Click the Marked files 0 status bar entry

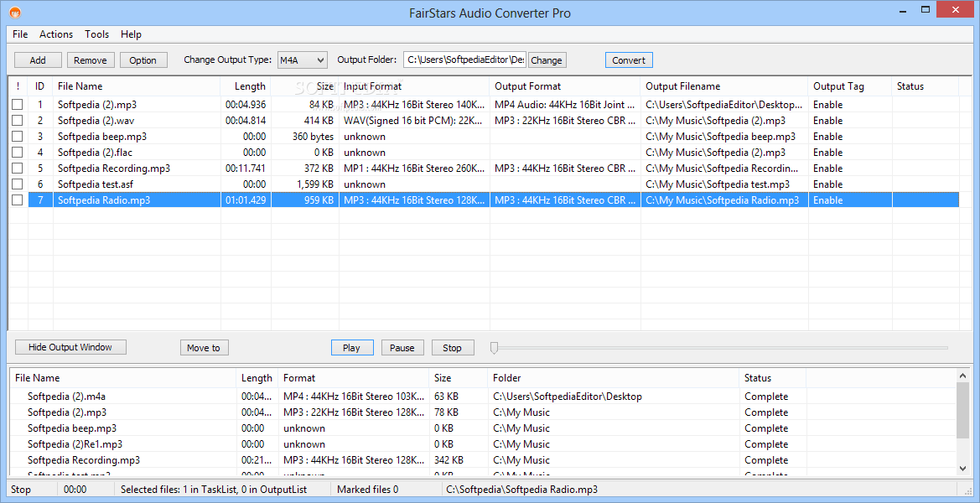(x=367, y=490)
